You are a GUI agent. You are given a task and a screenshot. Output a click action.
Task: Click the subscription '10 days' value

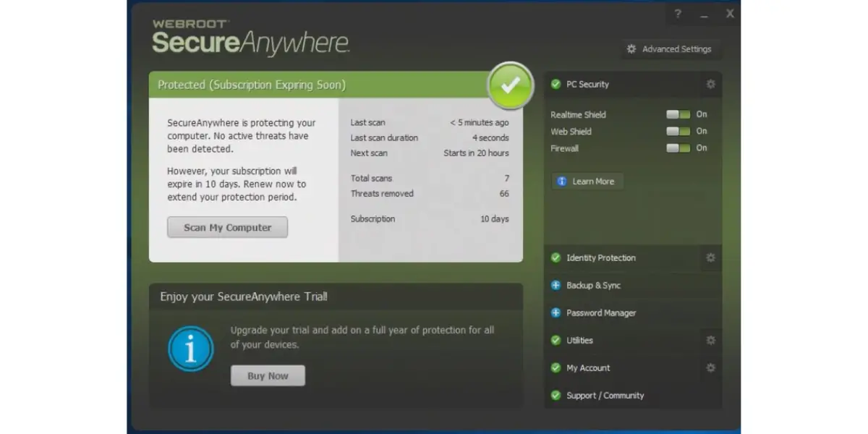495,218
